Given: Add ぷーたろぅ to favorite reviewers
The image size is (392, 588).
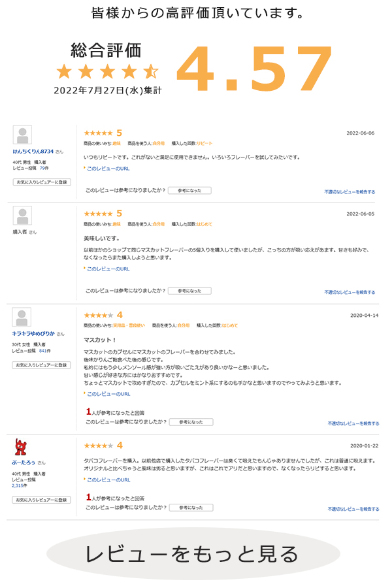Looking at the screenshot, I should click(42, 500).
